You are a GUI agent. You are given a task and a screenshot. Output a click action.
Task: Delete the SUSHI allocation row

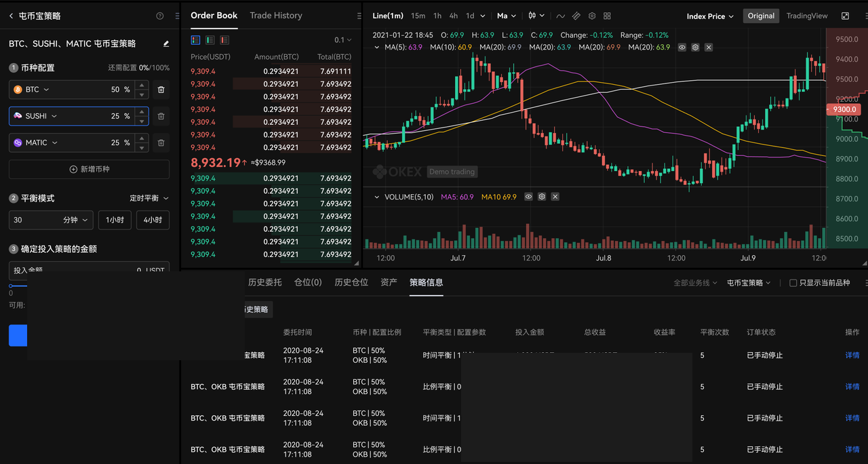161,116
